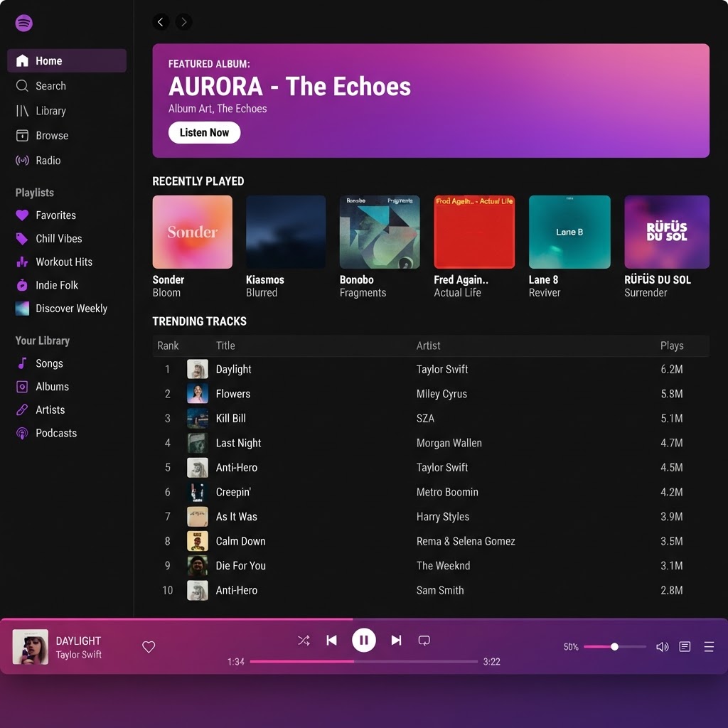Pause the current song

[x=364, y=641]
